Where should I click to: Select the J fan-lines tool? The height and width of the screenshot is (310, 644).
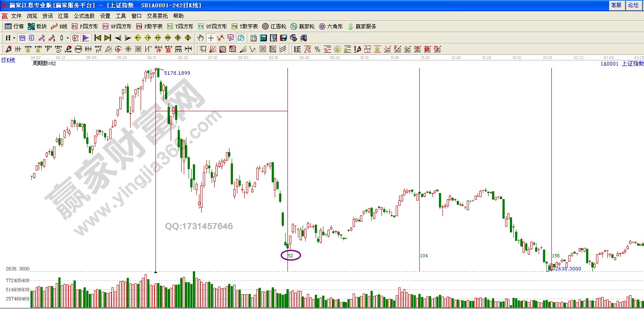[387, 49]
